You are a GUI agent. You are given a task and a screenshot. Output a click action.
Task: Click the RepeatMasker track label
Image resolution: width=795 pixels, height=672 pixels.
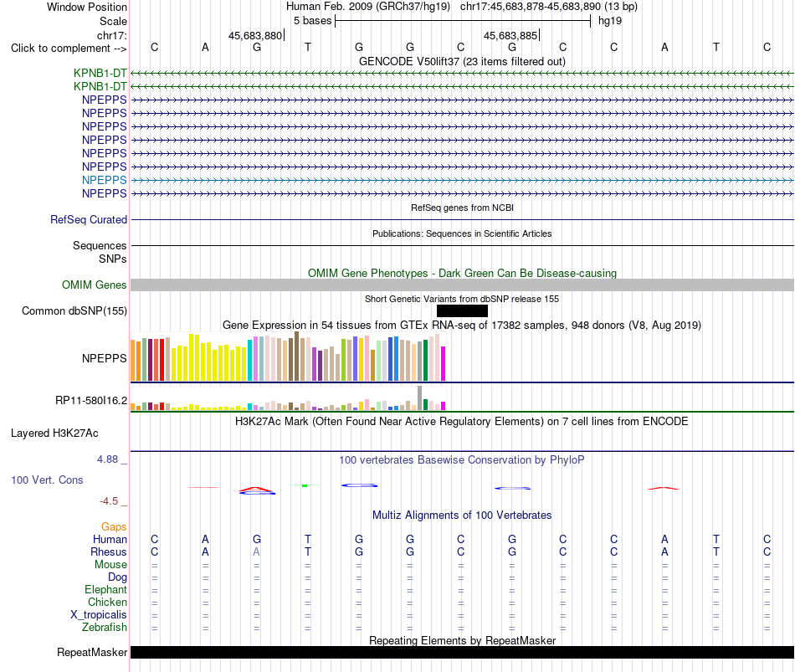pos(92,652)
